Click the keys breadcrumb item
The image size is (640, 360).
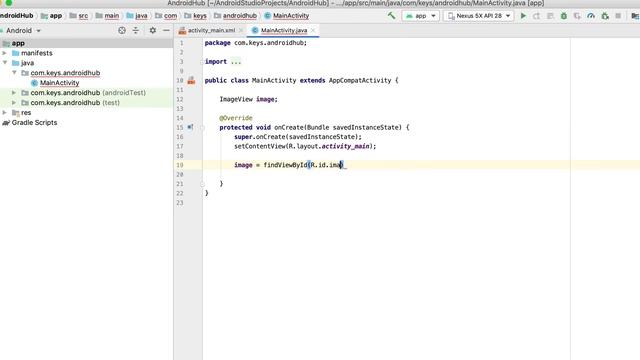point(195,16)
